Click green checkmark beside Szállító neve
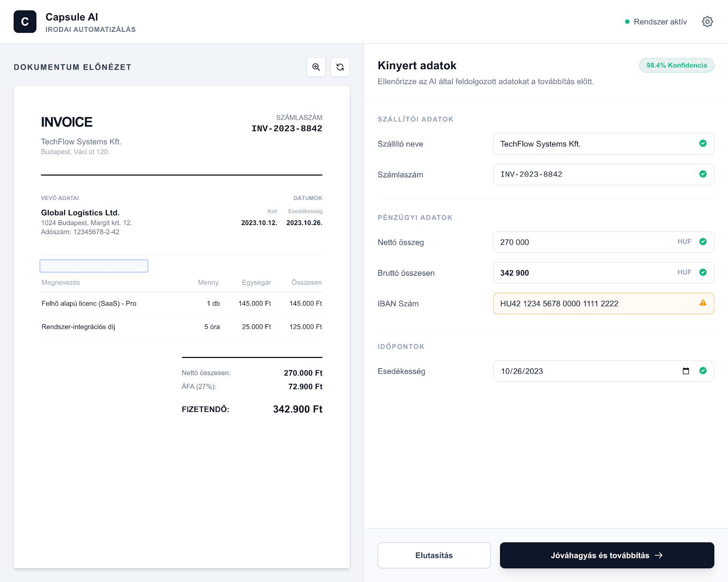The height and width of the screenshot is (582, 728). (x=703, y=144)
